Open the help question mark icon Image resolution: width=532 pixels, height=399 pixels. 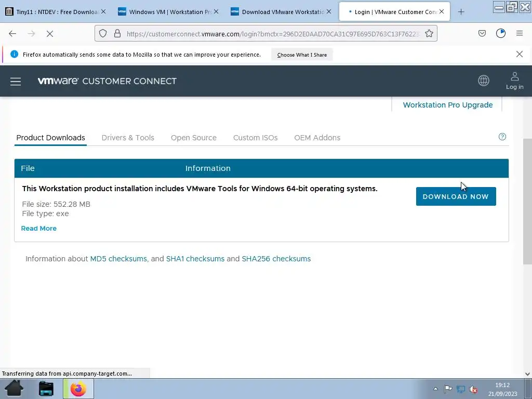(x=502, y=137)
